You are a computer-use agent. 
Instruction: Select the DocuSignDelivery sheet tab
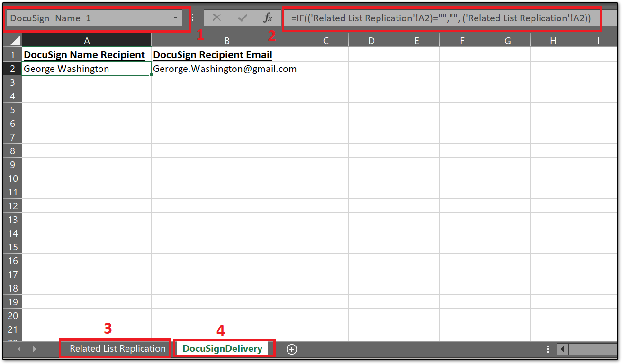[x=223, y=349]
